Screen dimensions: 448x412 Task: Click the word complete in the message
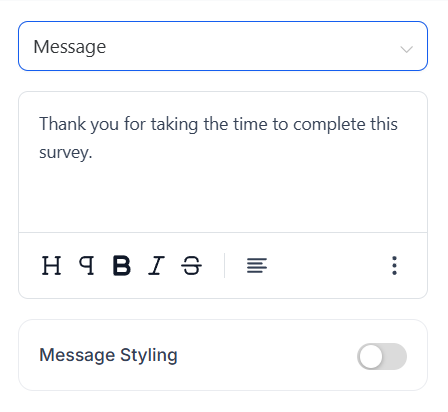[329, 125]
